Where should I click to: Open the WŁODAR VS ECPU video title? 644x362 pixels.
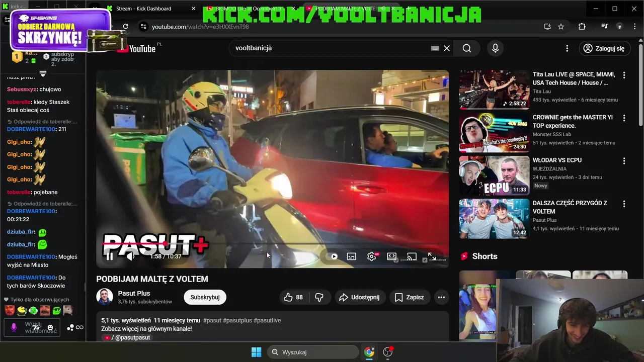(x=557, y=160)
